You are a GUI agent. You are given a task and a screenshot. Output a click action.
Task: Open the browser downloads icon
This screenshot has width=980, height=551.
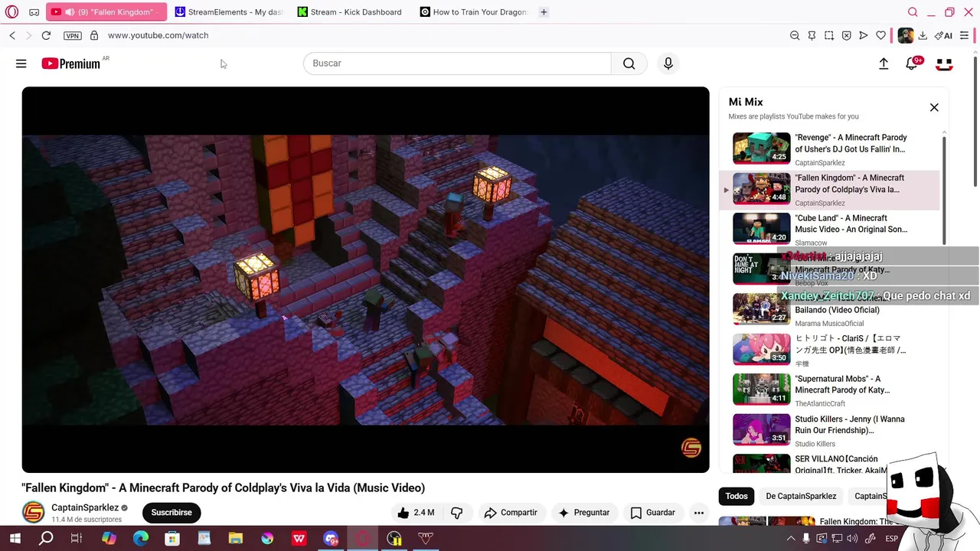point(923,35)
